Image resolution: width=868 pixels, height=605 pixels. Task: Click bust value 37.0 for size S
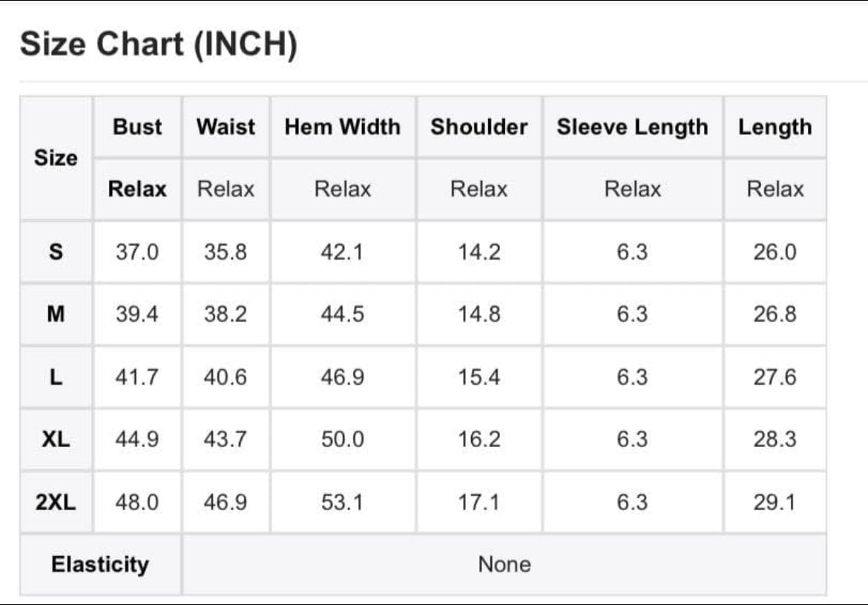137,252
